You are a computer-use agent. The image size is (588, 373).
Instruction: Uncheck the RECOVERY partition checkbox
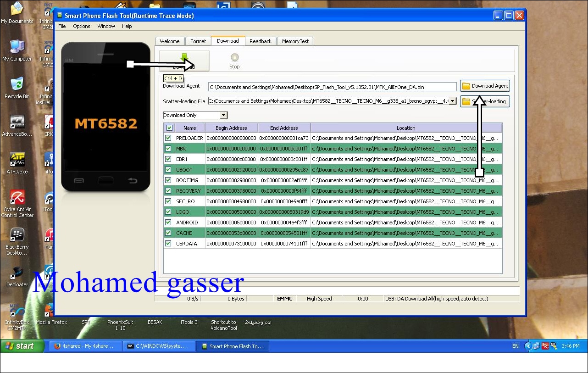pos(168,190)
